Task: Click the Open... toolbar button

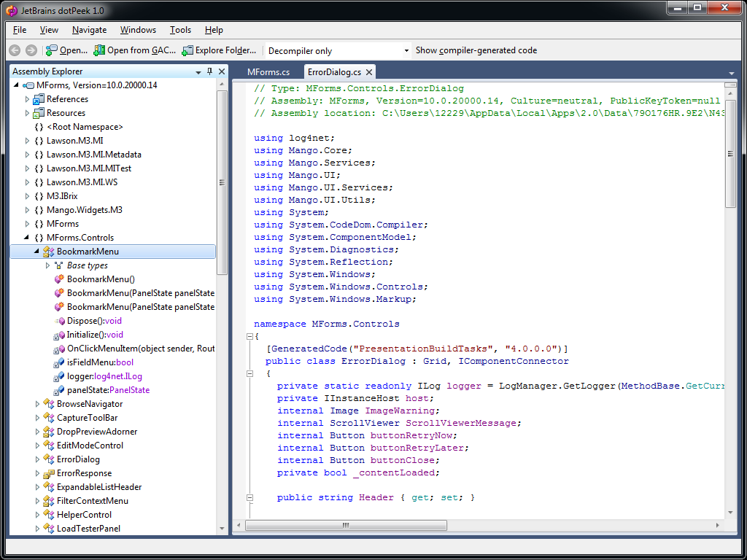Action: [x=66, y=50]
